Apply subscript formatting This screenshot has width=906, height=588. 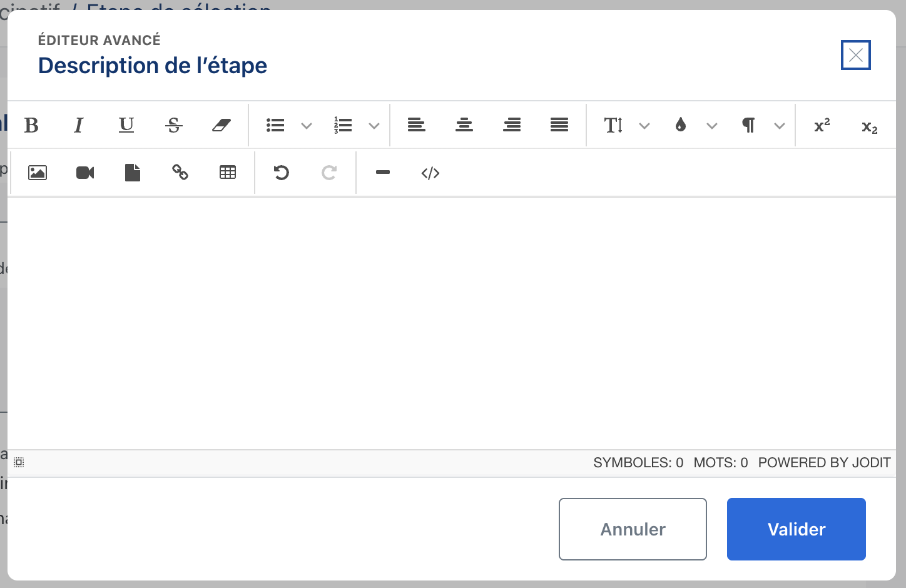coord(870,125)
